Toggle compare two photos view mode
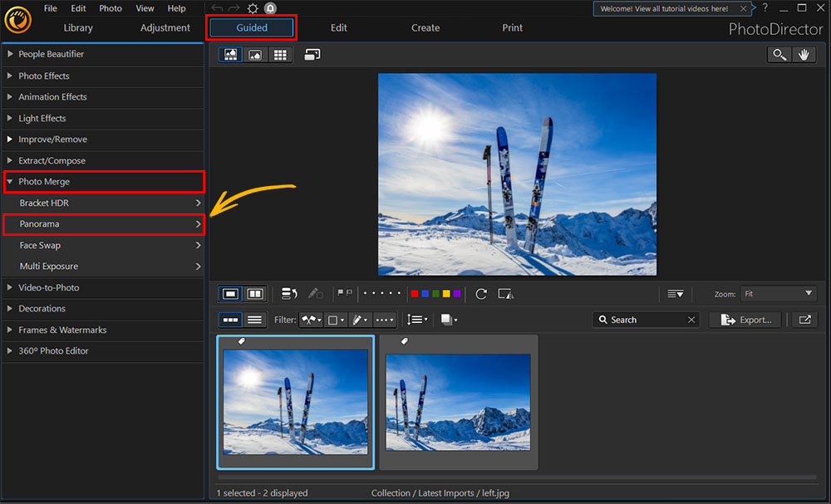The height and width of the screenshot is (504, 831). tap(255, 293)
